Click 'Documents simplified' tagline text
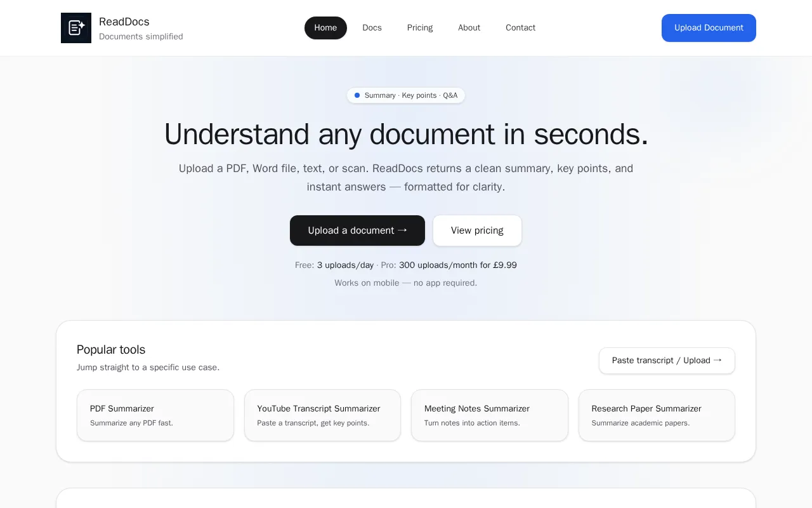Screen dimensions: 812x508 (x=141, y=37)
